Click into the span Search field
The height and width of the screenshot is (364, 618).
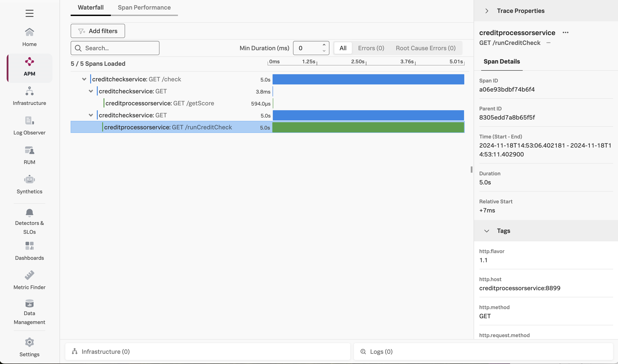[120, 48]
